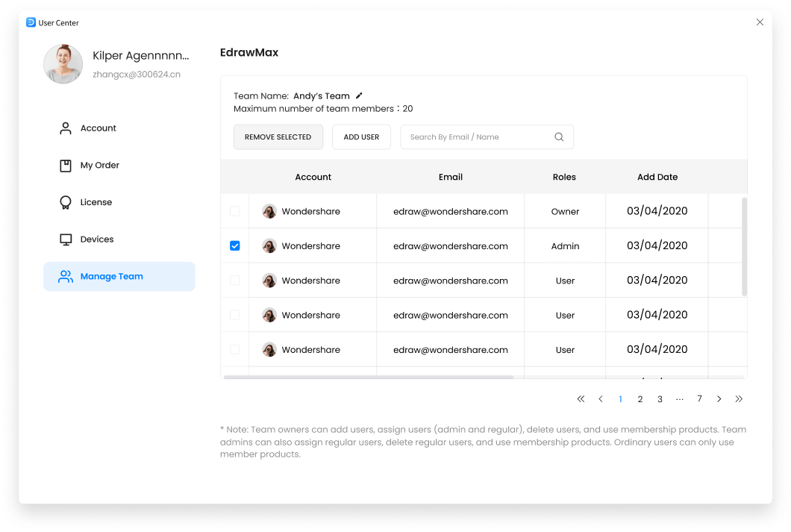Open the Account section
The width and height of the screenshot is (791, 532).
[x=119, y=128]
